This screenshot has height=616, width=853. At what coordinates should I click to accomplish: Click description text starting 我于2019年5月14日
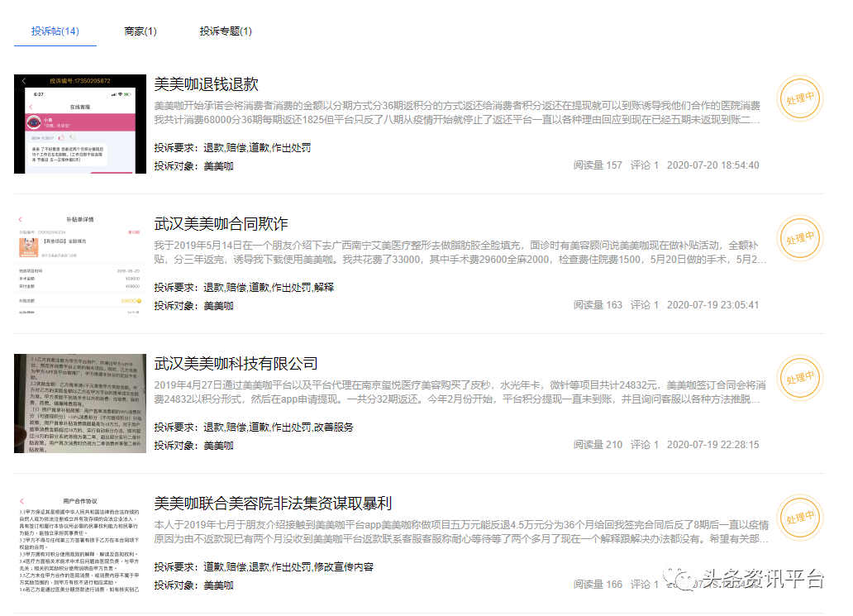coord(460,252)
